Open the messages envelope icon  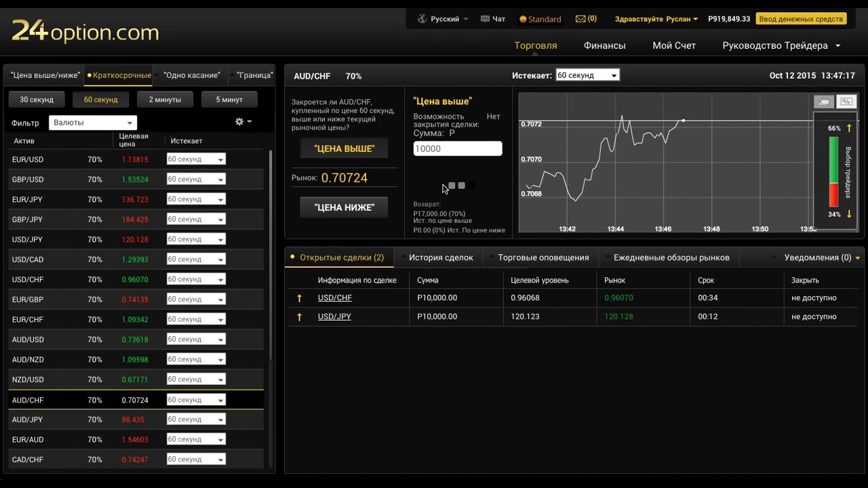(x=580, y=19)
